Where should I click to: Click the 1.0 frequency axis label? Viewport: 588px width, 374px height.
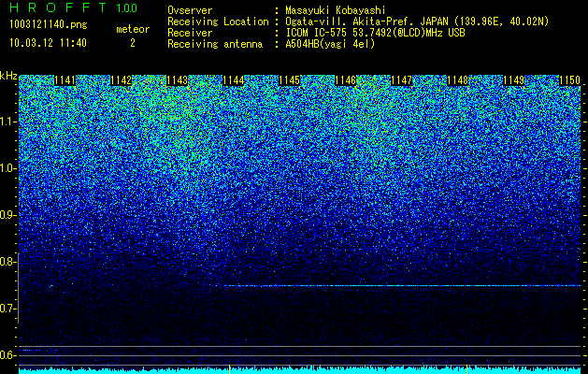(x=7, y=168)
